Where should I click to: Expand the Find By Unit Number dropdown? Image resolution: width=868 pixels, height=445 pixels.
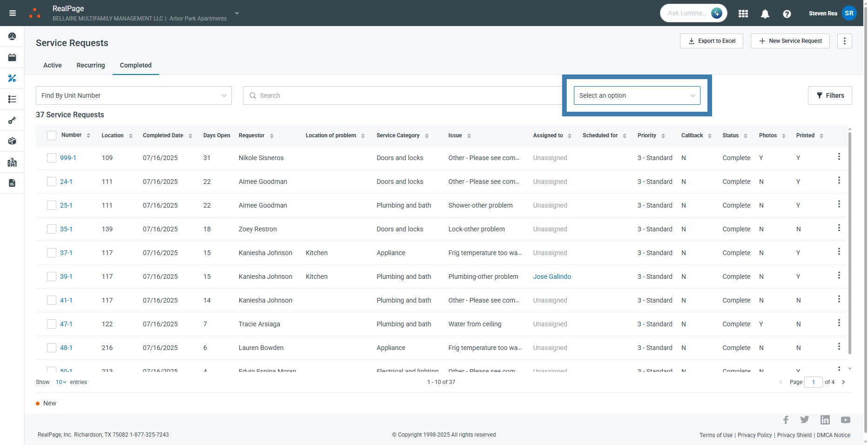point(134,95)
